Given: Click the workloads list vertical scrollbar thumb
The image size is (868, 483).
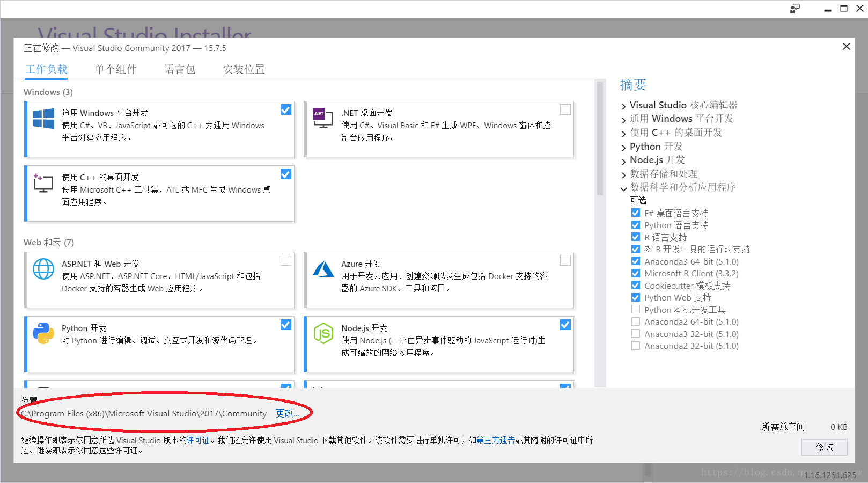Looking at the screenshot, I should click(600, 140).
